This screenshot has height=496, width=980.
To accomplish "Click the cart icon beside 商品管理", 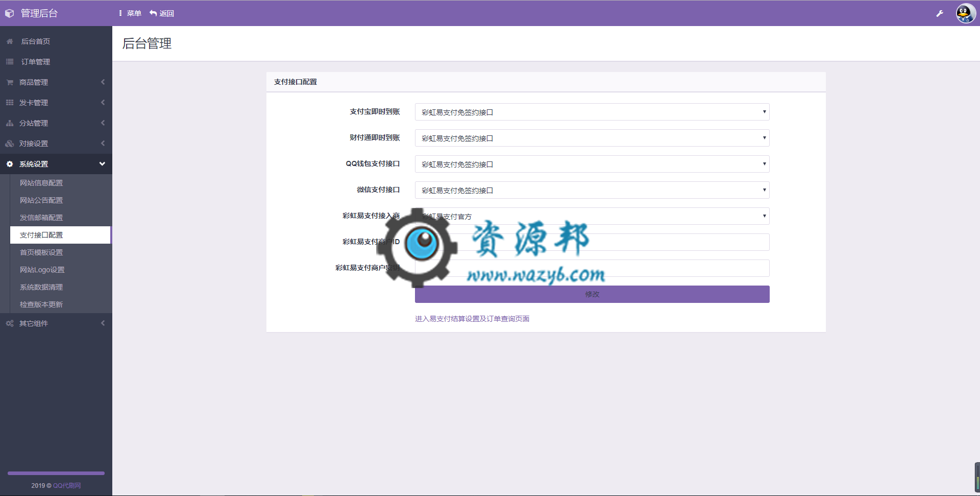I will point(10,82).
